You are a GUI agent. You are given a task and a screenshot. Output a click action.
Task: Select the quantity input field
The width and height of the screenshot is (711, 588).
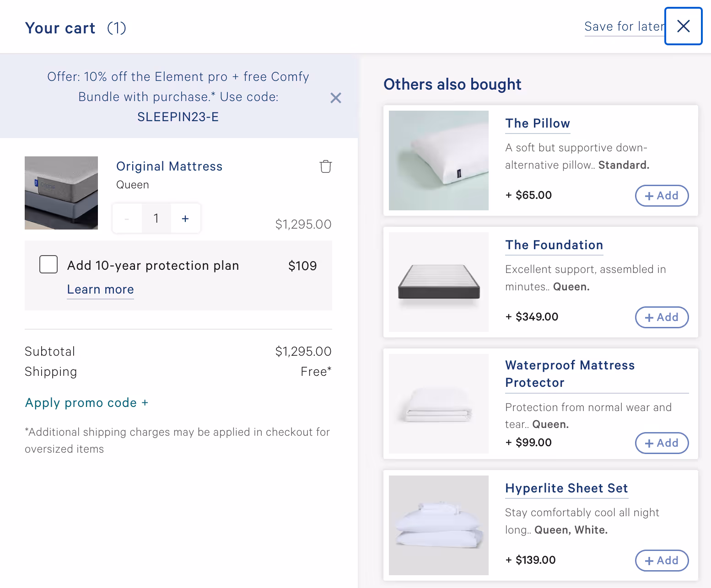[x=156, y=218]
